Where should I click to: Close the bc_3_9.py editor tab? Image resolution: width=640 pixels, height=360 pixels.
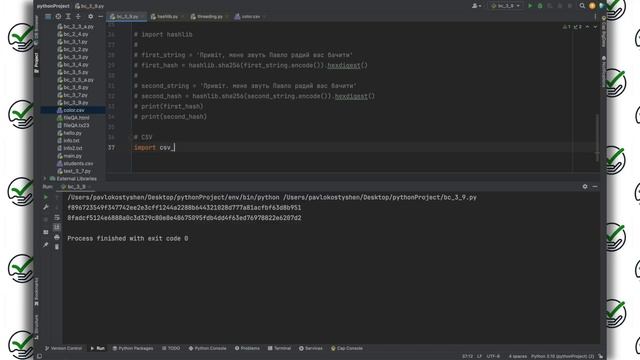pyautogui.click(x=143, y=17)
